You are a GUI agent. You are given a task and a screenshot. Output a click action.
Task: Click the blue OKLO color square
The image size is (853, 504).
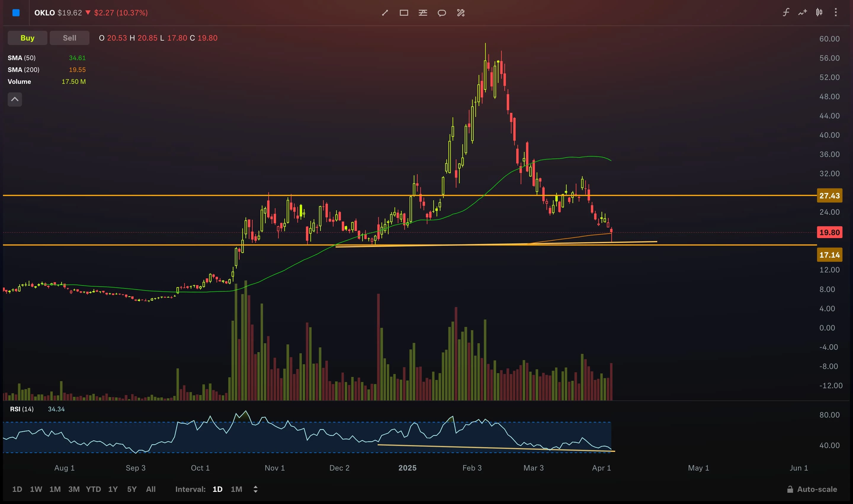click(x=16, y=13)
